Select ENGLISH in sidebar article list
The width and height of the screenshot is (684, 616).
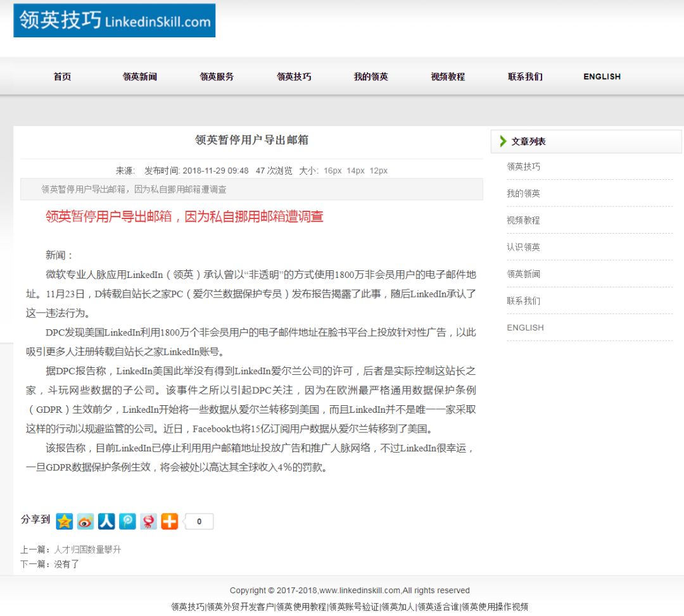[x=525, y=328]
